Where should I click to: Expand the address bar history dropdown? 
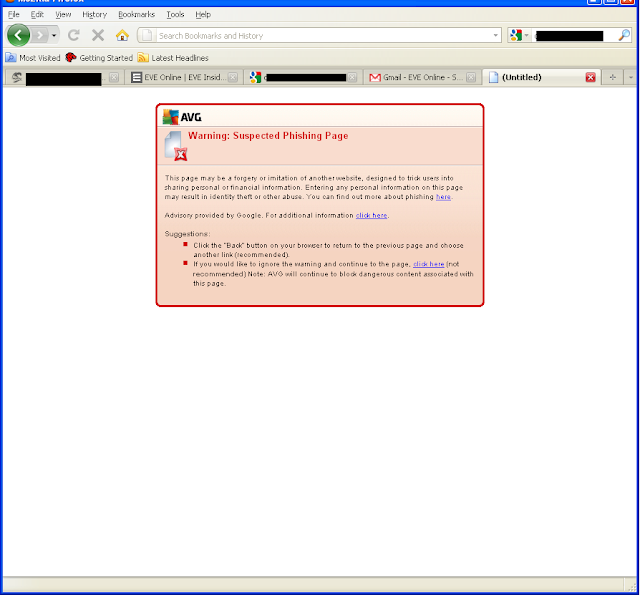click(x=495, y=36)
